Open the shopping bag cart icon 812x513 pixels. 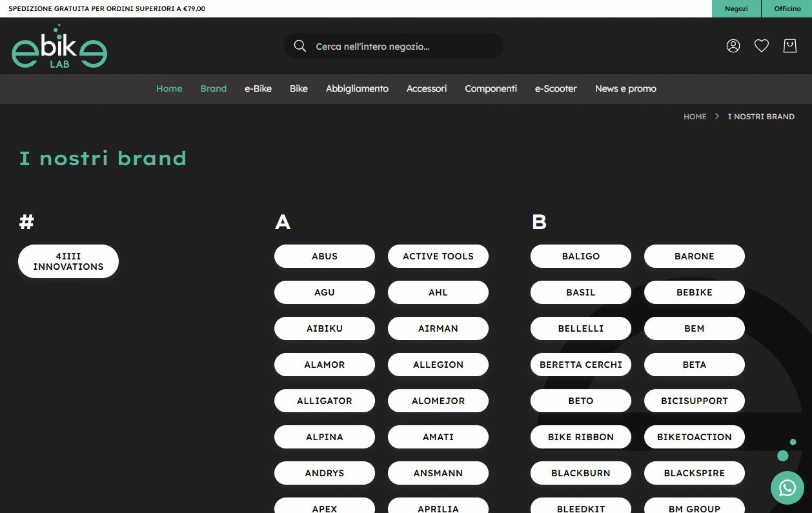pos(790,46)
